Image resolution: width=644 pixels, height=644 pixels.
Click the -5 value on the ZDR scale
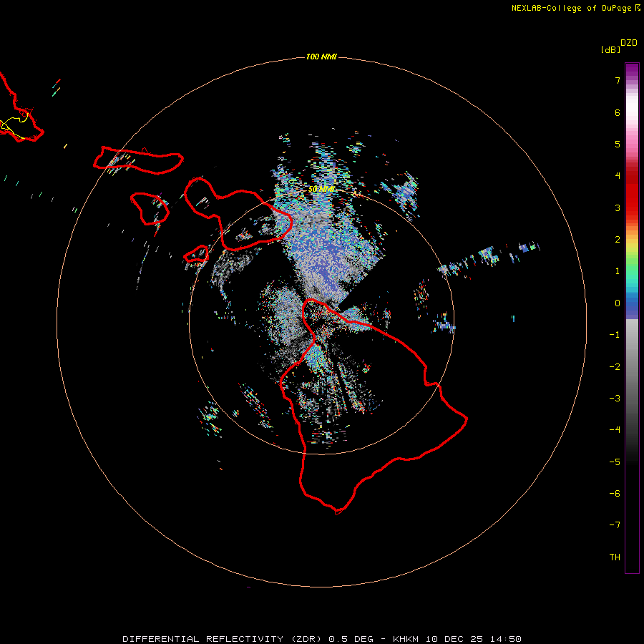[x=615, y=462]
